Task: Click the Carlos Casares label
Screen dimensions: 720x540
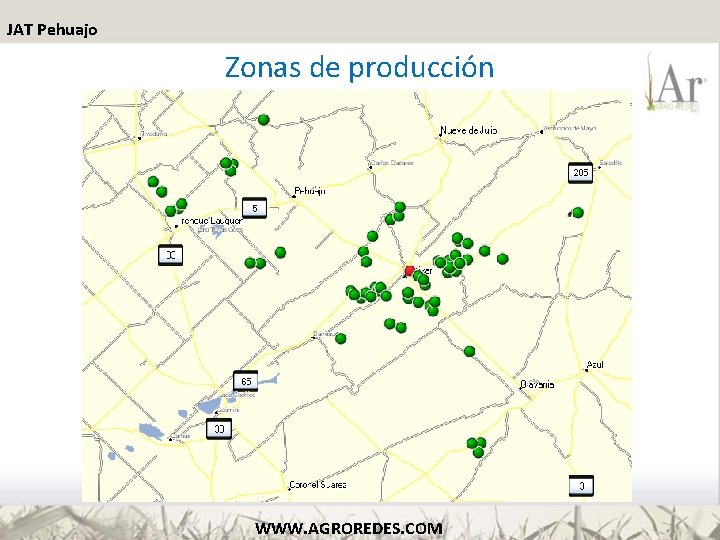Action: 392,163
